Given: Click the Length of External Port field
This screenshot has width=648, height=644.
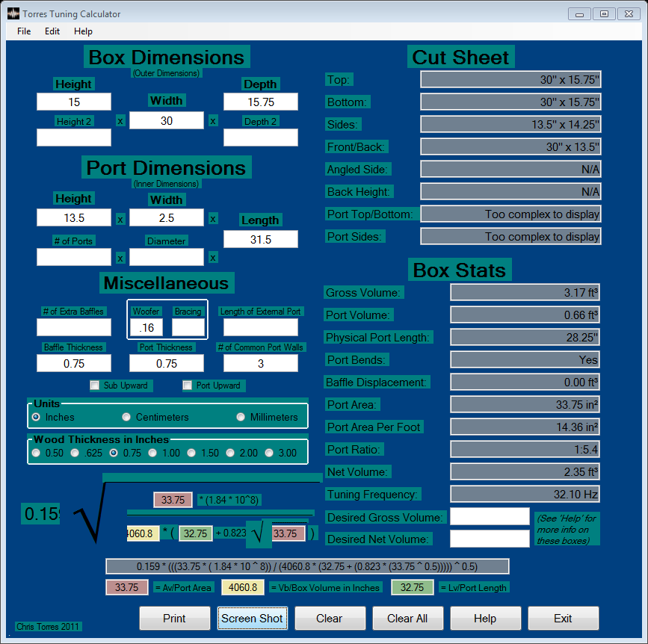Looking at the screenshot, I should point(261,327).
